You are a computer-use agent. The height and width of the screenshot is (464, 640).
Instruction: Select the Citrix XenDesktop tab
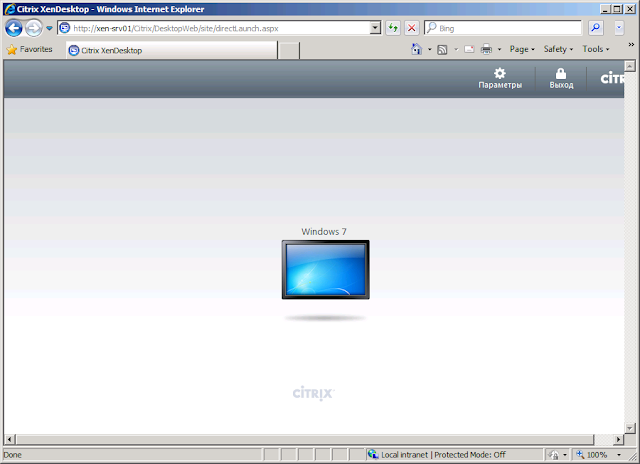[x=171, y=50]
